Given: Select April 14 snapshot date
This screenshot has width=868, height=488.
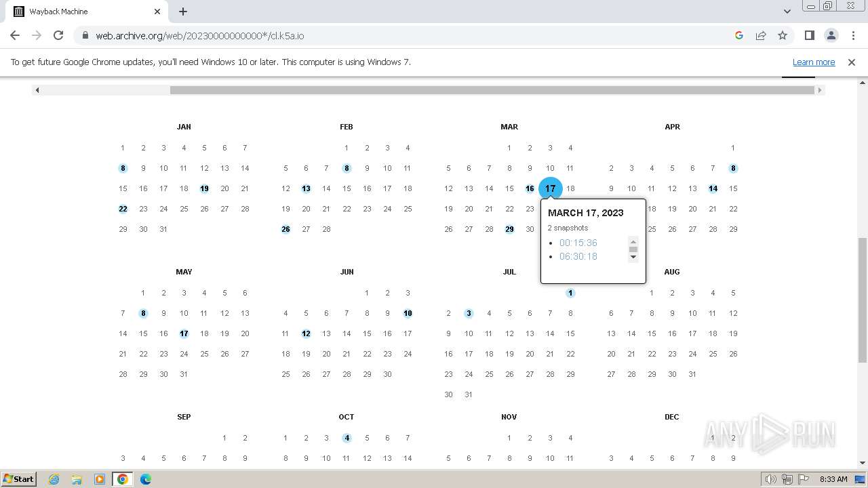Looking at the screenshot, I should pyautogui.click(x=713, y=188).
